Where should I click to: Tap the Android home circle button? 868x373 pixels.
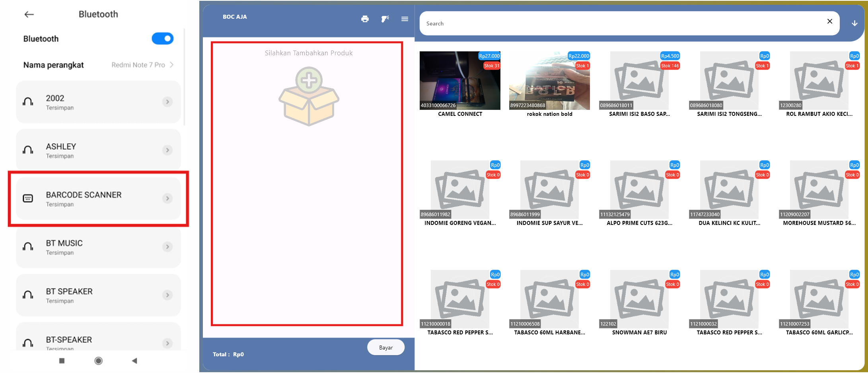pos(98,361)
